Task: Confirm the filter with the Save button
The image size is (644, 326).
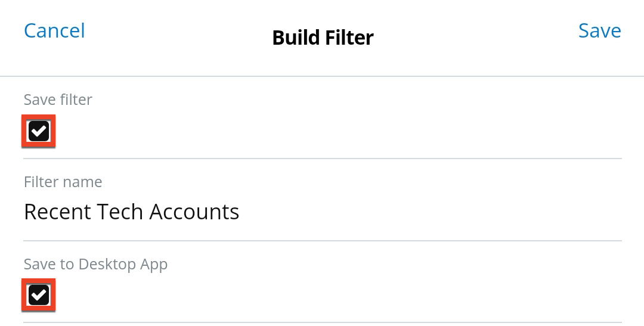Action: tap(599, 30)
